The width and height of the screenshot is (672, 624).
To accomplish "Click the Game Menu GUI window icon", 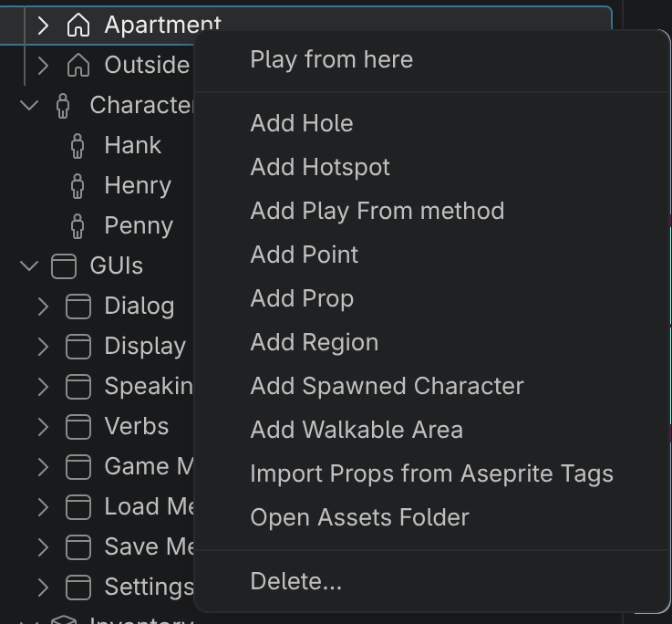I will 78,466.
